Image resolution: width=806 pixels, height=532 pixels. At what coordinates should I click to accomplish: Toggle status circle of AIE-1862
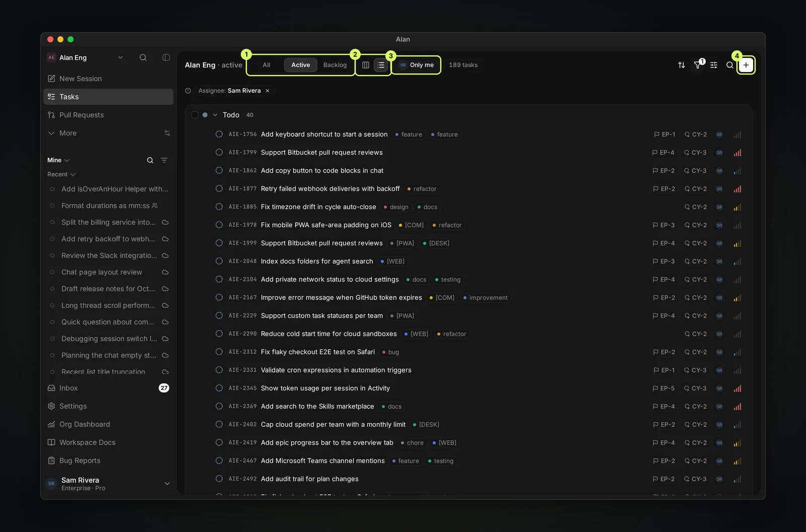219,171
